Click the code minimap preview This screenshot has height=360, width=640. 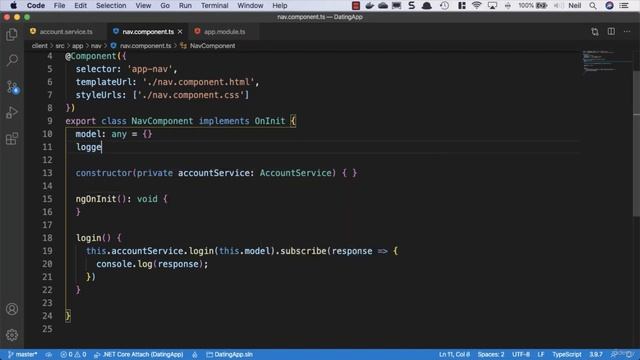point(606,61)
